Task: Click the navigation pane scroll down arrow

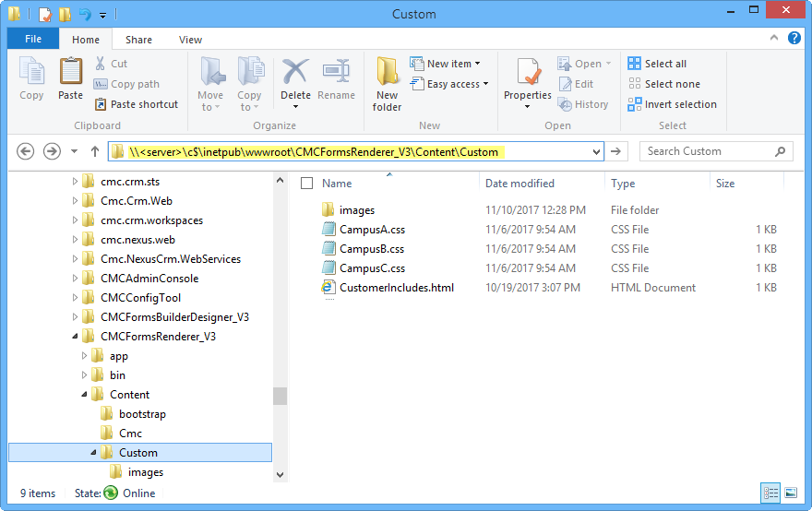Action: tap(281, 475)
